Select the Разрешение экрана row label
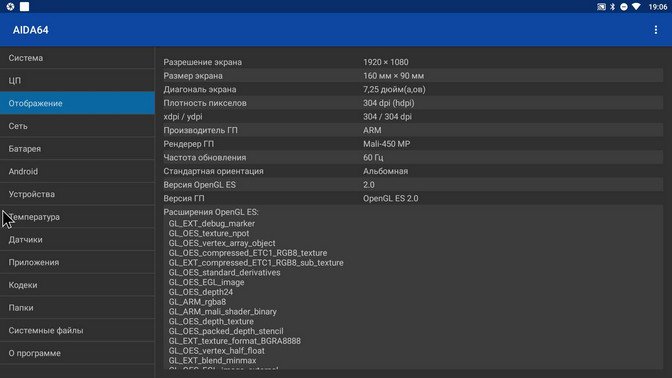The width and height of the screenshot is (672, 378). (x=202, y=62)
